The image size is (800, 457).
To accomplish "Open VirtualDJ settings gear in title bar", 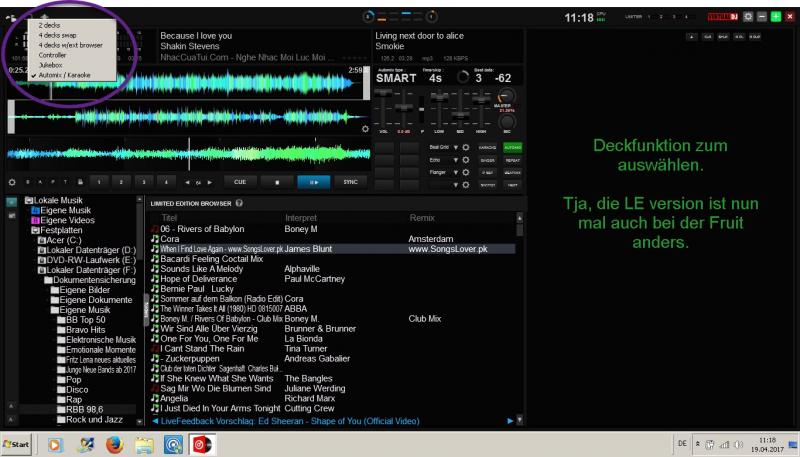I will (748, 17).
